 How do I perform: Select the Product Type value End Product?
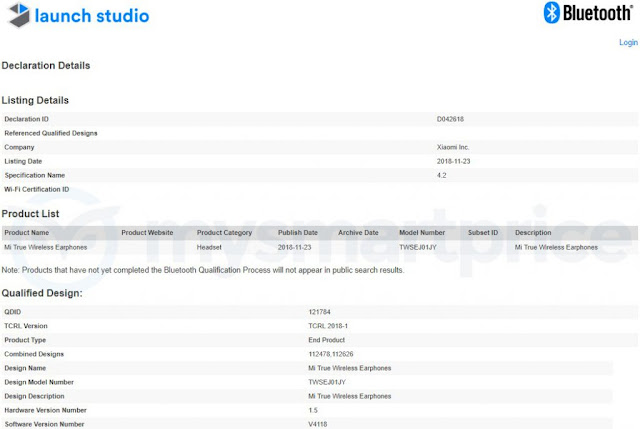(327, 340)
